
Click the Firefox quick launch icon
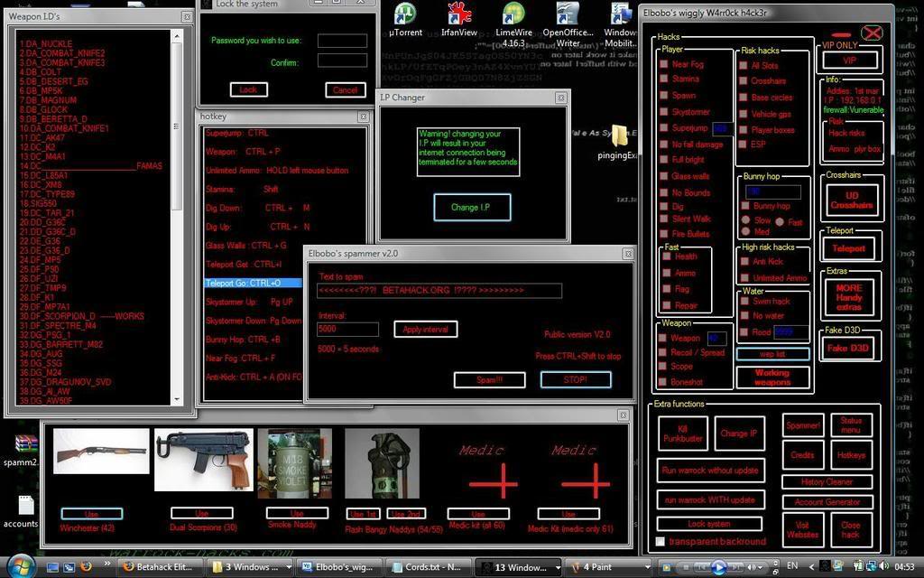point(86,567)
